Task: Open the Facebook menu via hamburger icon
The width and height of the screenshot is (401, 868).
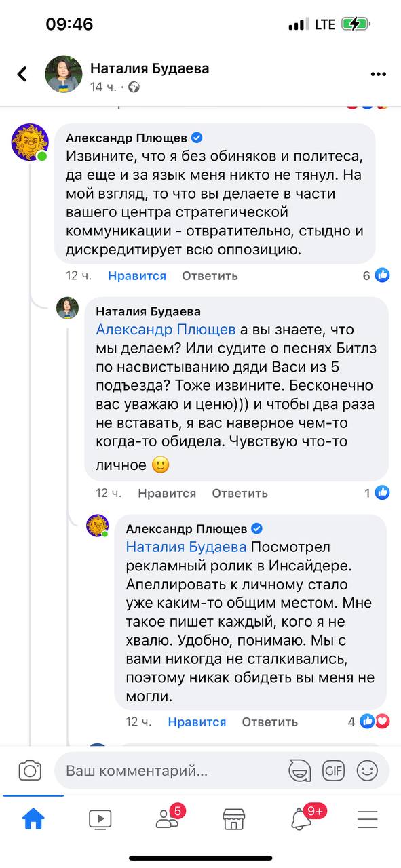Action: click(367, 818)
